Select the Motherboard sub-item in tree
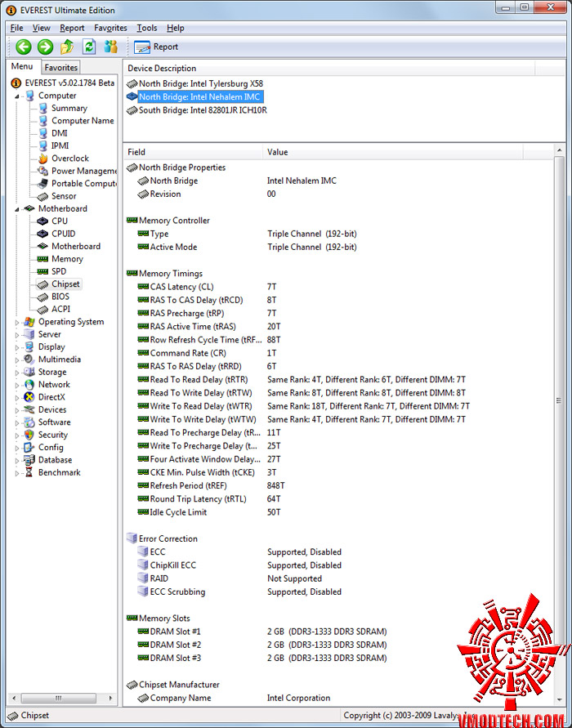This screenshot has height=728, width=572. tap(76, 246)
